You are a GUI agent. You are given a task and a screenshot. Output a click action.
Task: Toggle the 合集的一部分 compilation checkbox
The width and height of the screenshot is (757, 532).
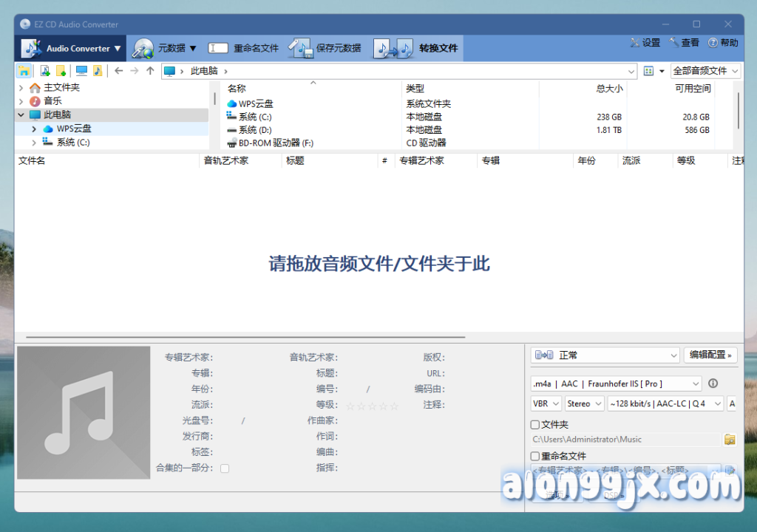pos(225,468)
